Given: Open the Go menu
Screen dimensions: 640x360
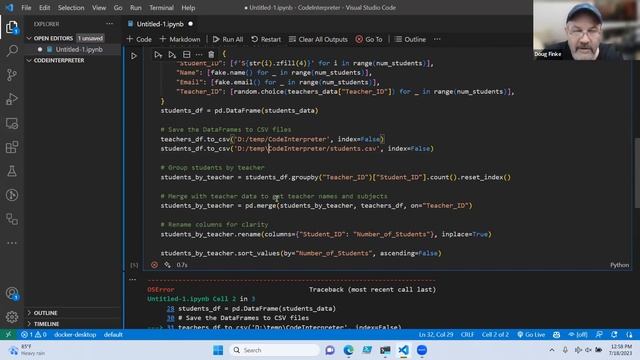Looking at the screenshot, I should coord(118,8).
